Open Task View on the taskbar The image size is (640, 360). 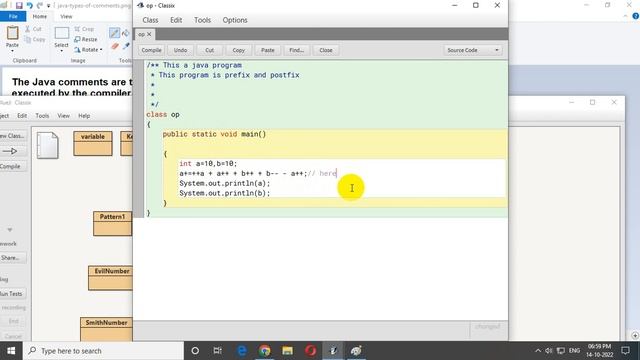(218, 351)
